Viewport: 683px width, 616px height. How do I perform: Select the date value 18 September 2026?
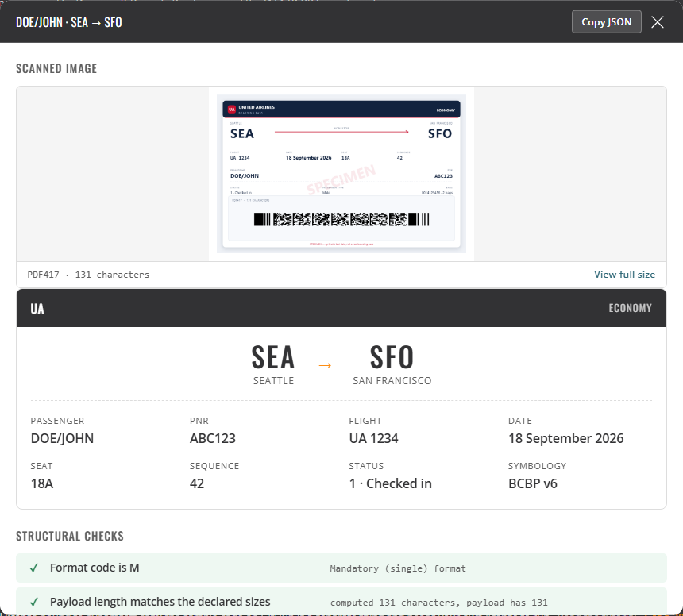[x=565, y=438]
